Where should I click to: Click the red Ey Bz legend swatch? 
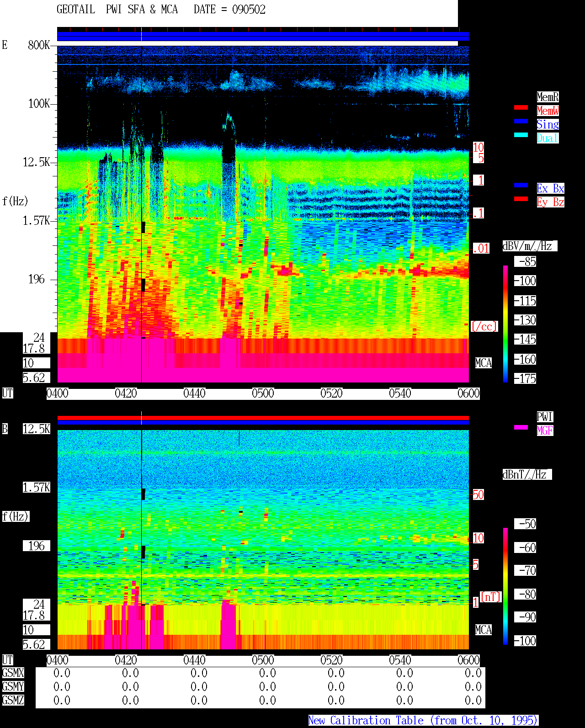click(521, 199)
